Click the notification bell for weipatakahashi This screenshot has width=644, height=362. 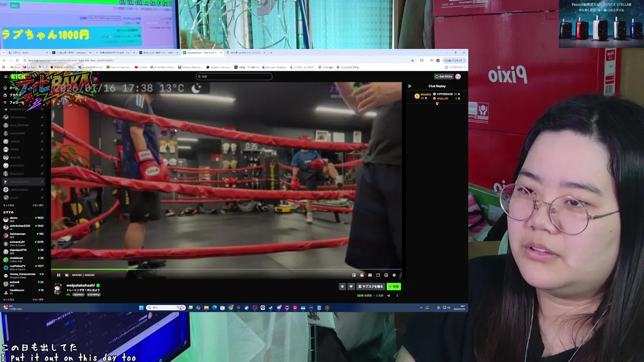click(x=342, y=287)
